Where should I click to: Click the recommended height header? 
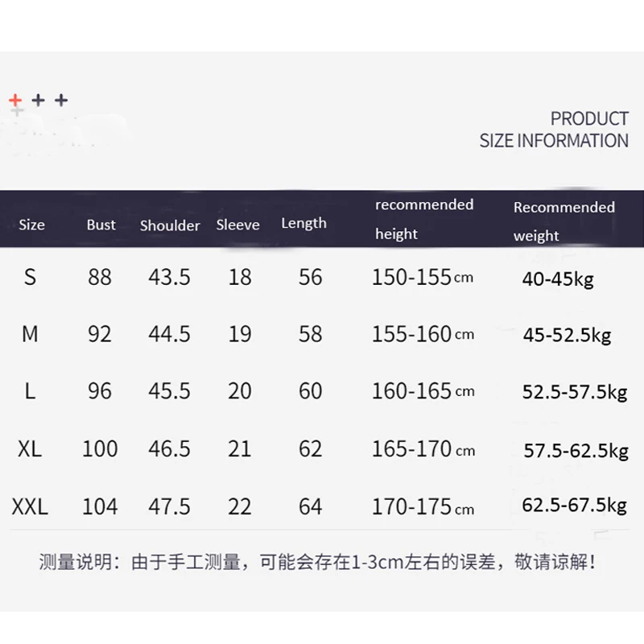[x=424, y=219]
